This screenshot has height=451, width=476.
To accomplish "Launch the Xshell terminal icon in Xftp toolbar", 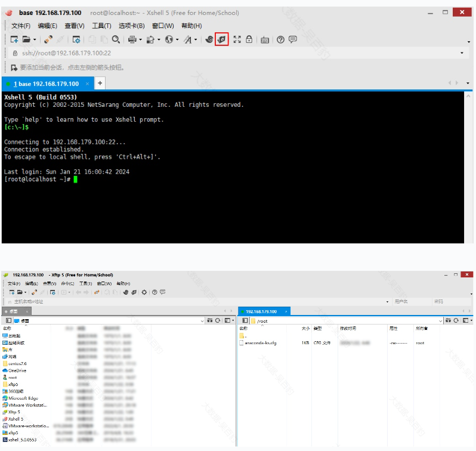I will [x=126, y=292].
